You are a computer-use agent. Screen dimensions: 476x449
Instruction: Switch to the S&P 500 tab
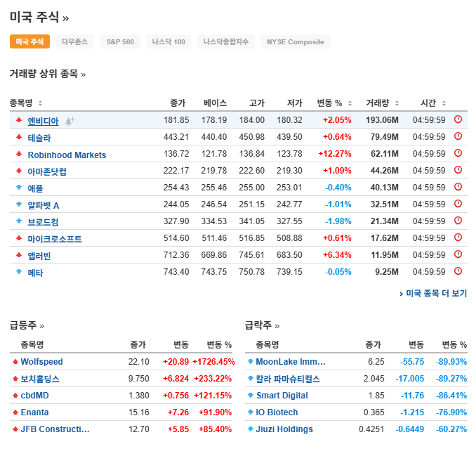120,41
